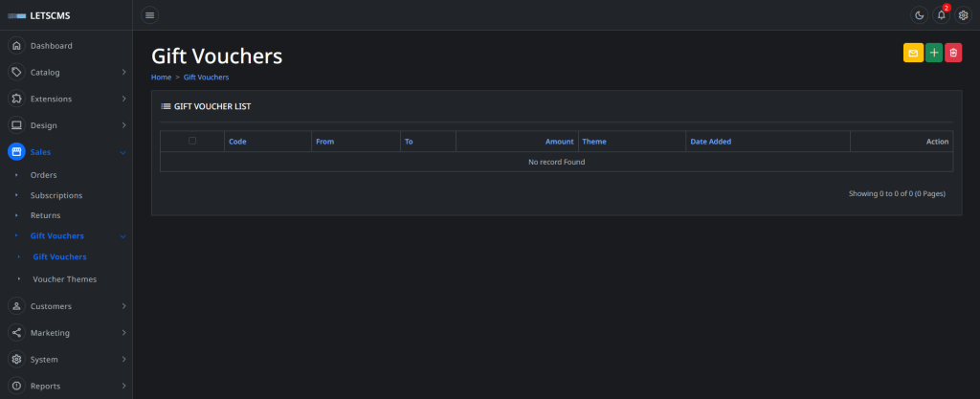Viewport: 980px width, 399px height.
Task: Click the yellow send voucher email button
Action: [x=913, y=53]
